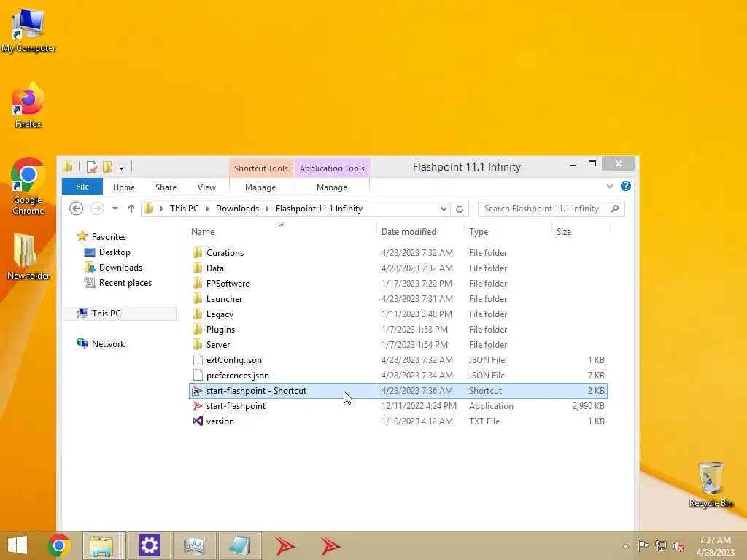This screenshot has width=747, height=560.
Task: Select the extConfig.json file icon
Action: [197, 360]
